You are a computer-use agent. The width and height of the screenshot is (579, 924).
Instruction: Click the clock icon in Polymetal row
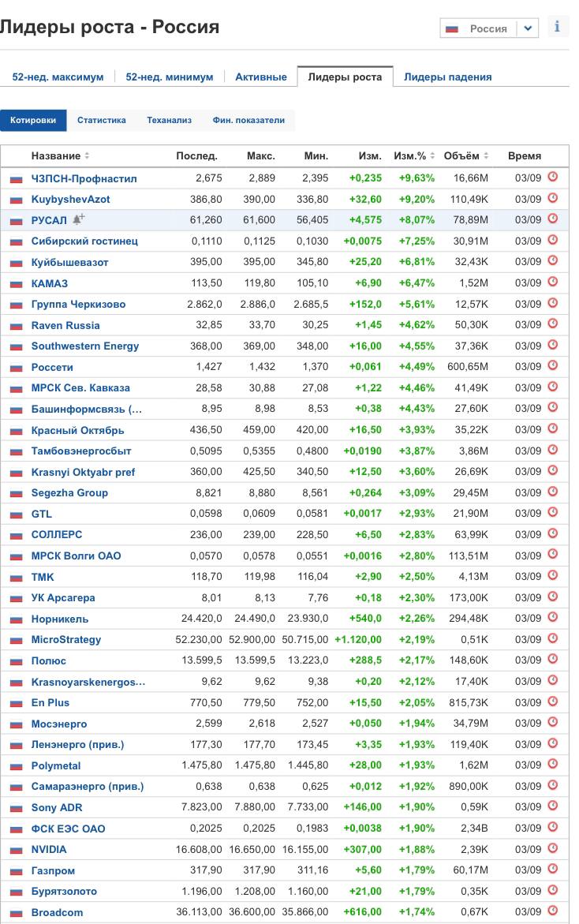point(552,764)
